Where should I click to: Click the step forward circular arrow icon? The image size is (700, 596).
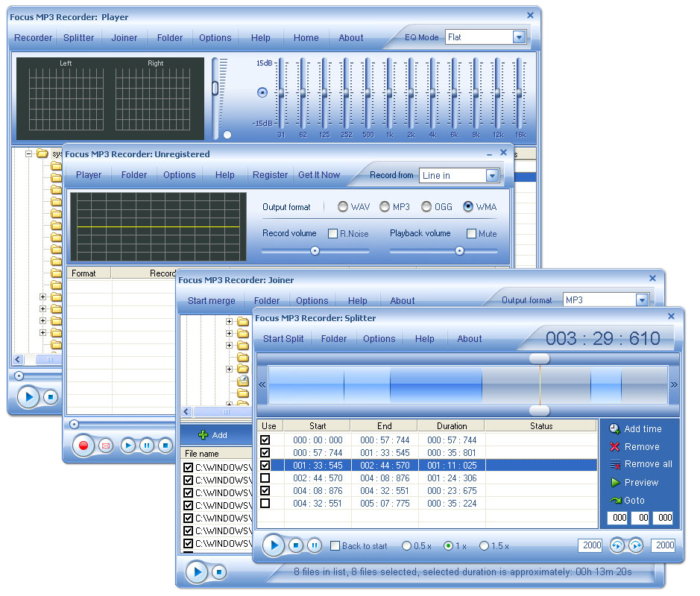636,545
